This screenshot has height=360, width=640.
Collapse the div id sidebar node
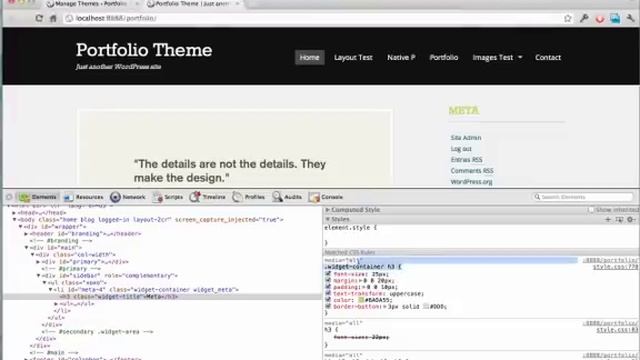[x=38, y=276]
